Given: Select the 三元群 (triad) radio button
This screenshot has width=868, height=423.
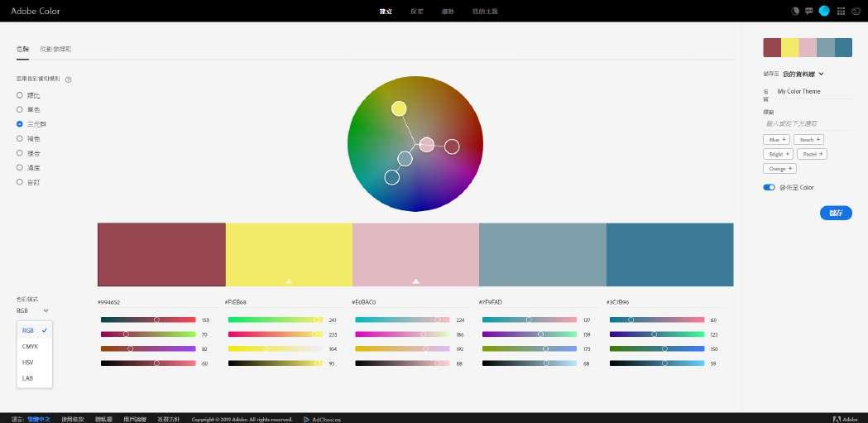Looking at the screenshot, I should click(20, 124).
